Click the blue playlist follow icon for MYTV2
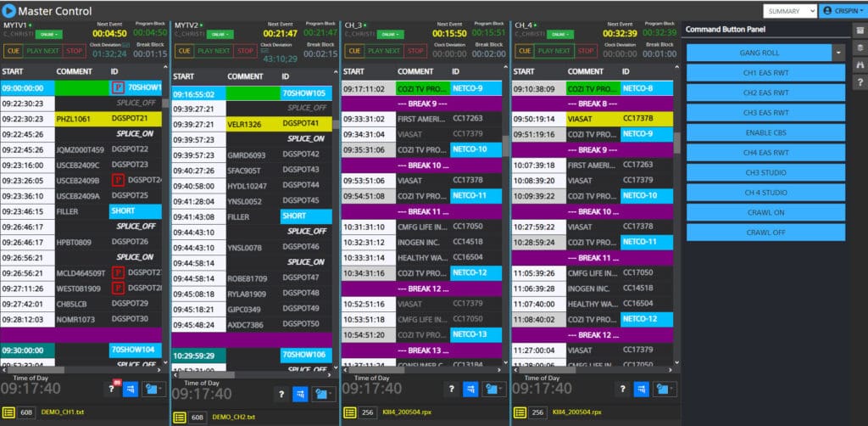Viewport: 868px width, 426px height. pos(300,394)
